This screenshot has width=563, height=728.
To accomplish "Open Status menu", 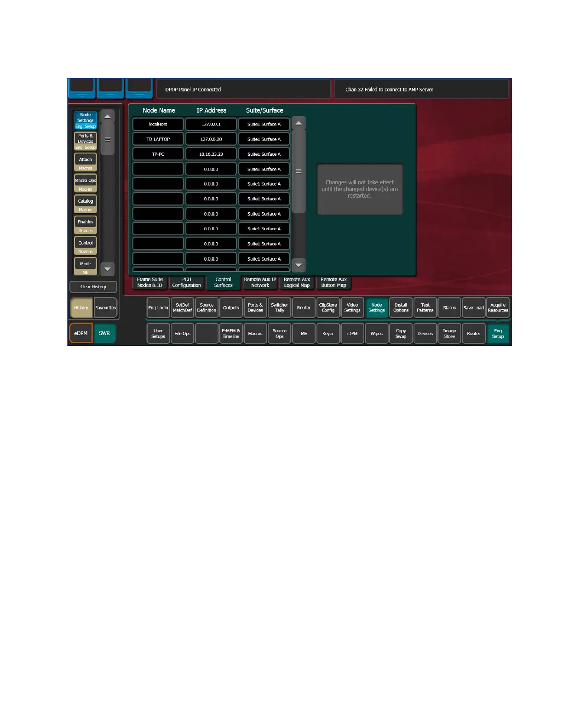I will pos(449,307).
